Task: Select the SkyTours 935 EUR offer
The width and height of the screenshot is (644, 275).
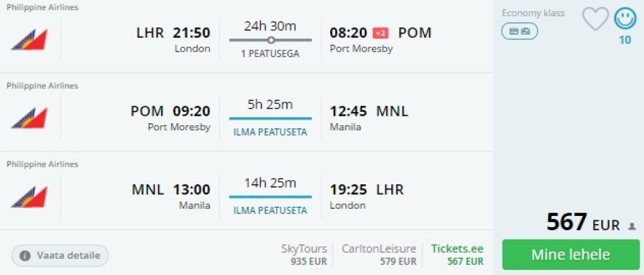Action: [x=304, y=254]
